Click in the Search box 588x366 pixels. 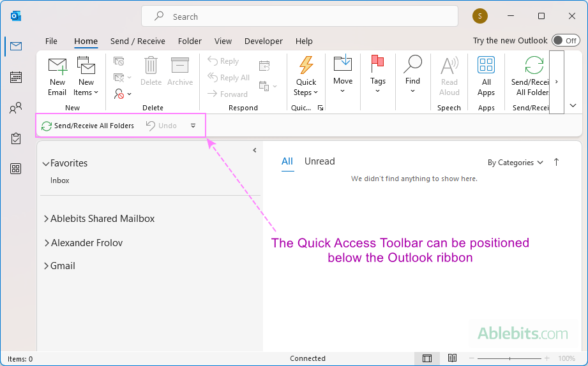(299, 17)
